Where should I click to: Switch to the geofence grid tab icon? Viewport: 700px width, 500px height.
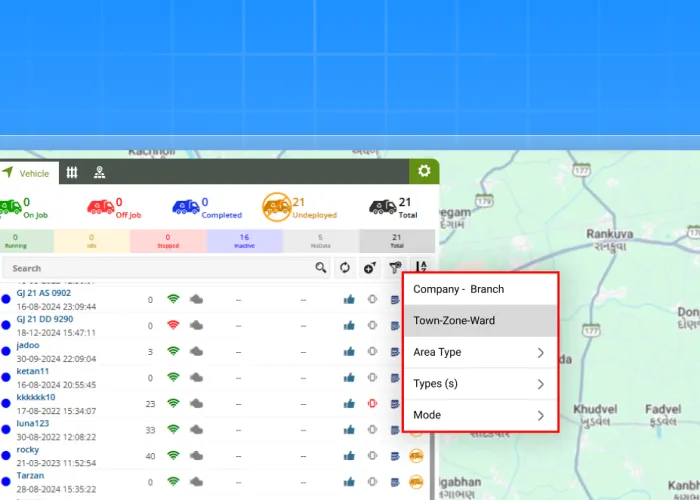(72, 172)
